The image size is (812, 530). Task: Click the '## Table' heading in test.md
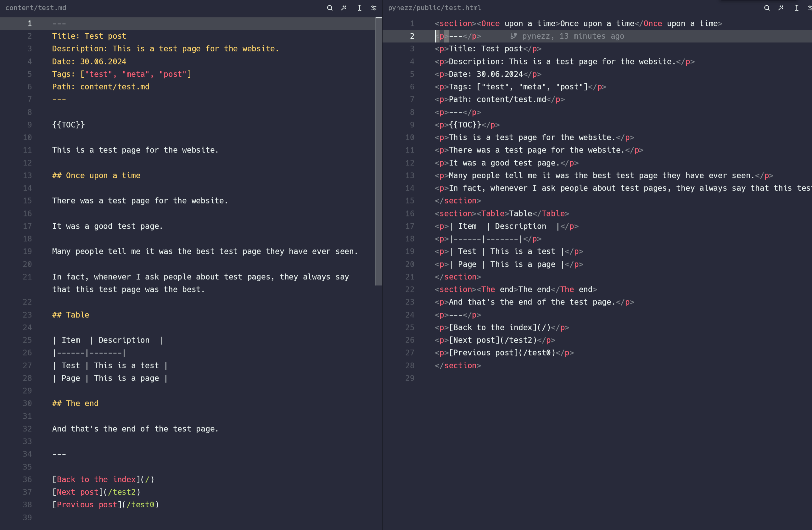[70, 315]
